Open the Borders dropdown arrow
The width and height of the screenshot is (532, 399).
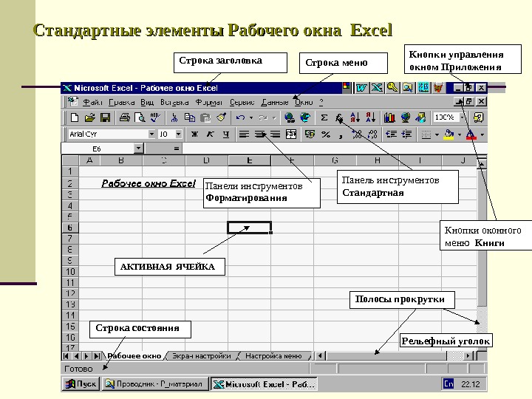coord(437,134)
